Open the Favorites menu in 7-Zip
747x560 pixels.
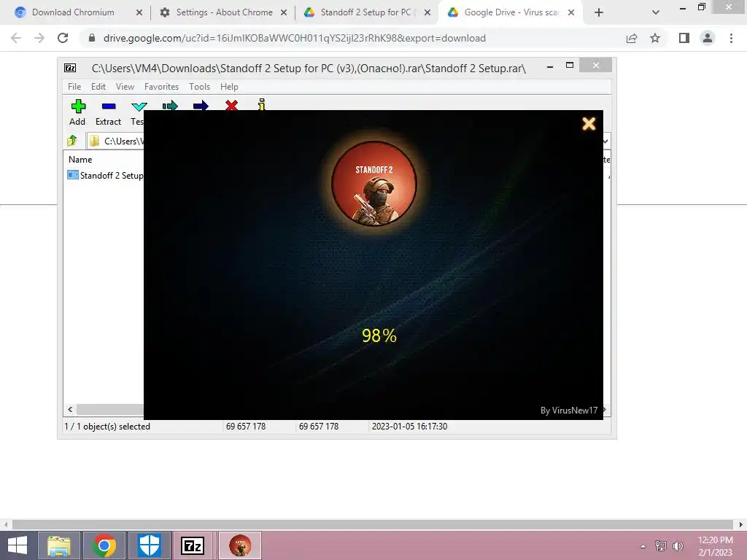click(161, 87)
